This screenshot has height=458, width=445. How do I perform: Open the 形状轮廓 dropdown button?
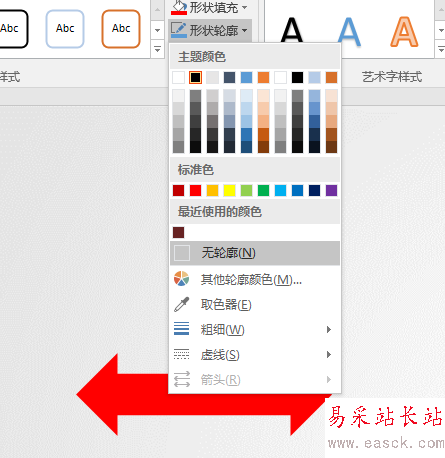[210, 30]
